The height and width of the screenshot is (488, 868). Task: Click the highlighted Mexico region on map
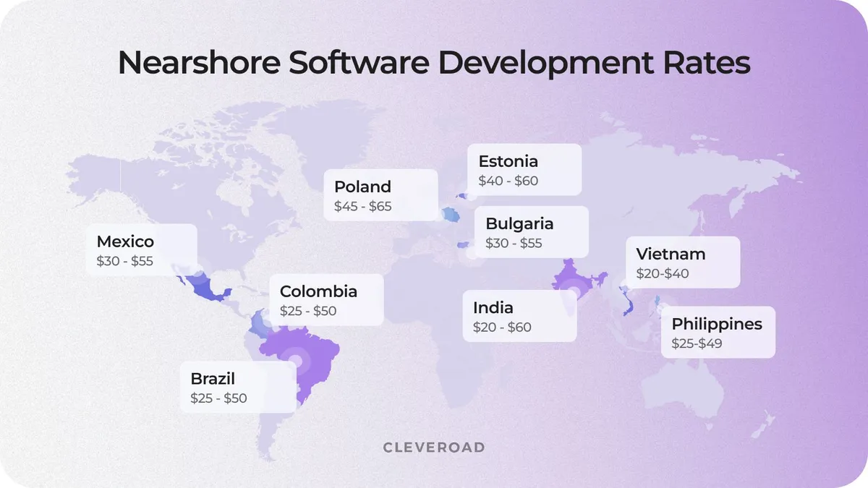pyautogui.click(x=205, y=288)
